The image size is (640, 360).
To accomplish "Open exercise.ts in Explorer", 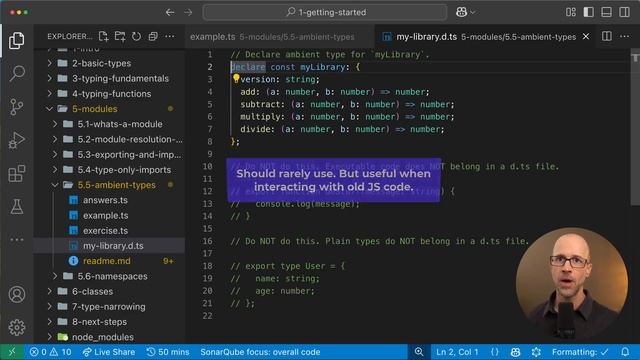I will click(x=109, y=231).
